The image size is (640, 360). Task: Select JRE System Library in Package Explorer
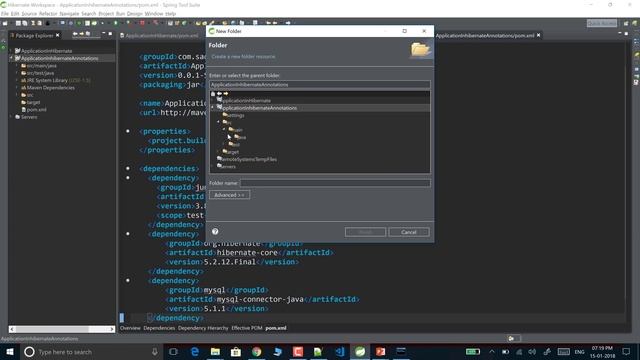pyautogui.click(x=56, y=80)
